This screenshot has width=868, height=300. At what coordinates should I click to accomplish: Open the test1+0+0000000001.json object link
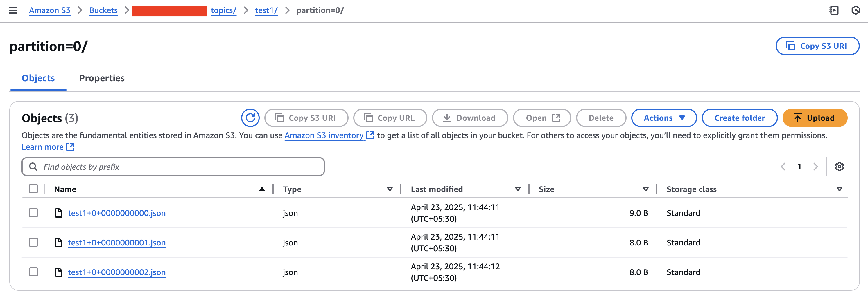116,243
